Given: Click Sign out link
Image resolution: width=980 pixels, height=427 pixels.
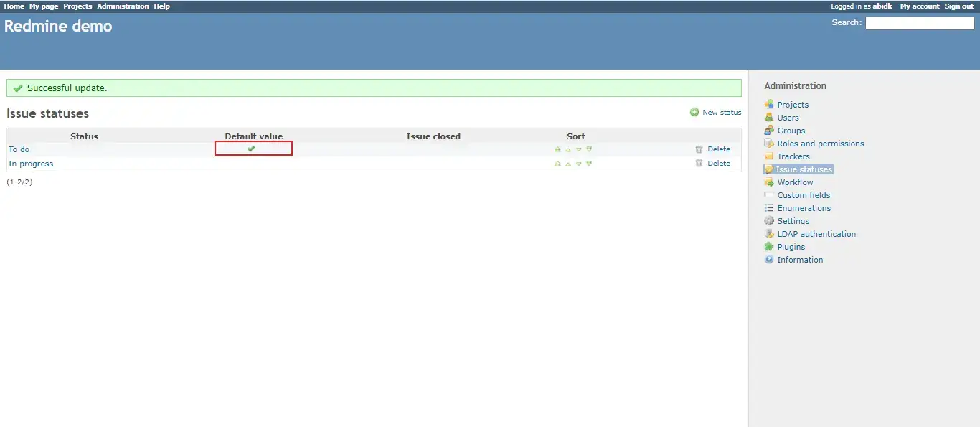Looking at the screenshot, I should pos(958,6).
